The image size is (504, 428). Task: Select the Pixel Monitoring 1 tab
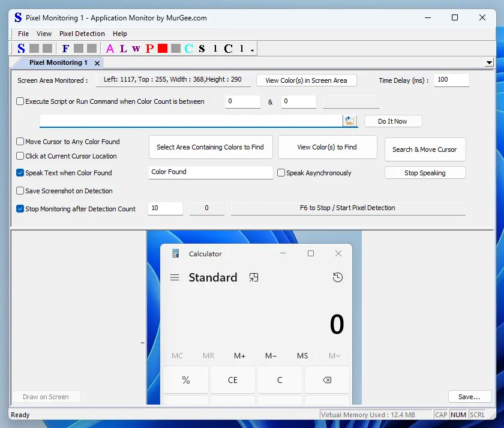pyautogui.click(x=58, y=62)
